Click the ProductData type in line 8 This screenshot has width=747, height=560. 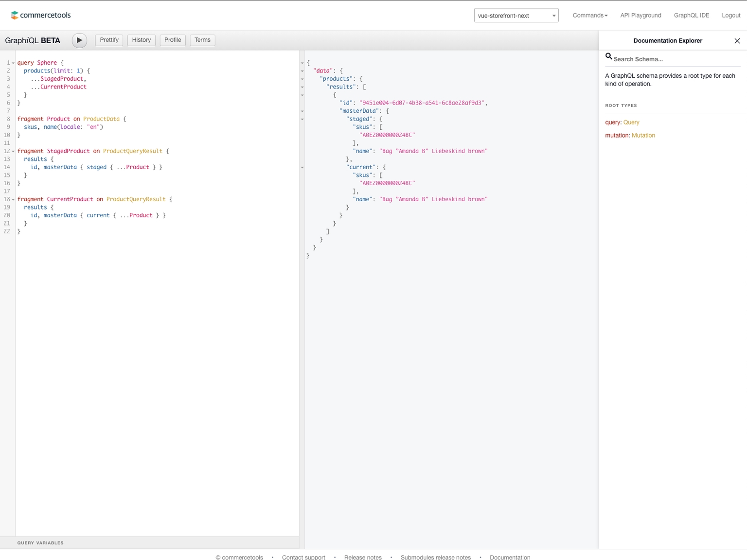pos(101,119)
